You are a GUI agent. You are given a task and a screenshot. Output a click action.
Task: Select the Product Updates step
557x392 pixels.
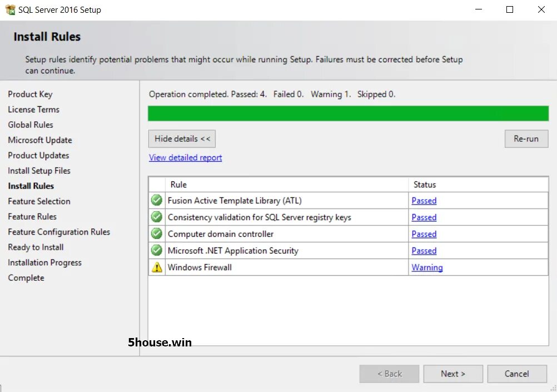pos(38,155)
